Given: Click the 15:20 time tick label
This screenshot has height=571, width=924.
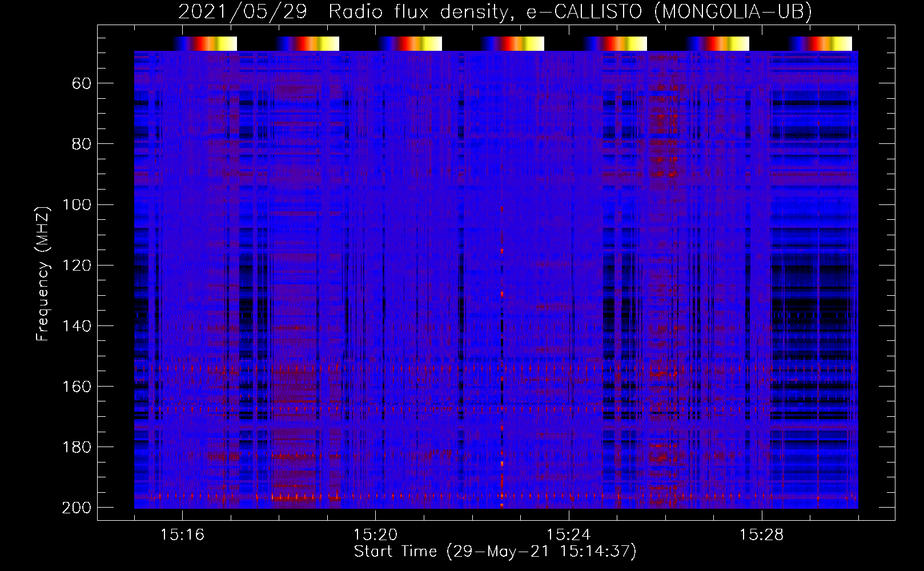Looking at the screenshot, I should (375, 535).
